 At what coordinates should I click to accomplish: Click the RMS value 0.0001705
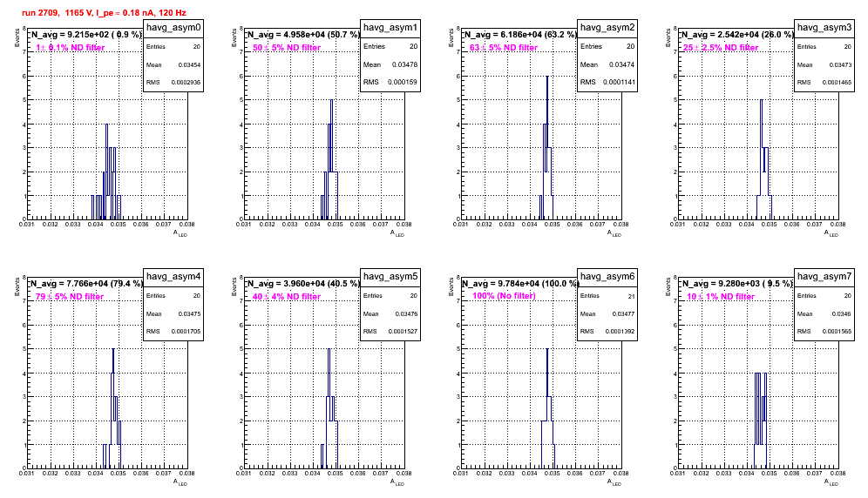click(x=186, y=331)
